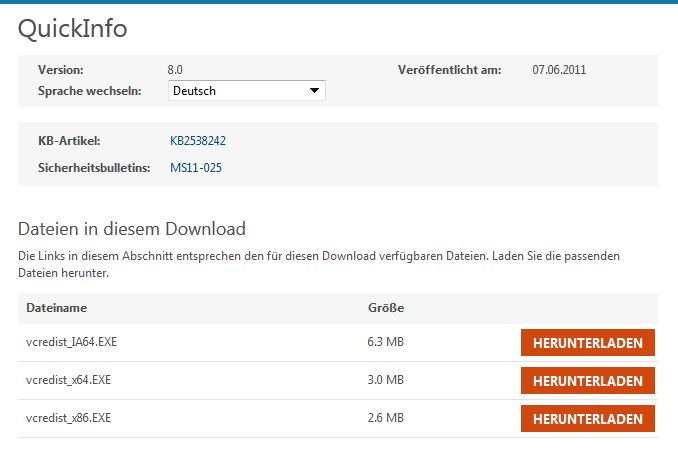Click the 2.6 MB file size
The image size is (678, 454).
pos(385,418)
